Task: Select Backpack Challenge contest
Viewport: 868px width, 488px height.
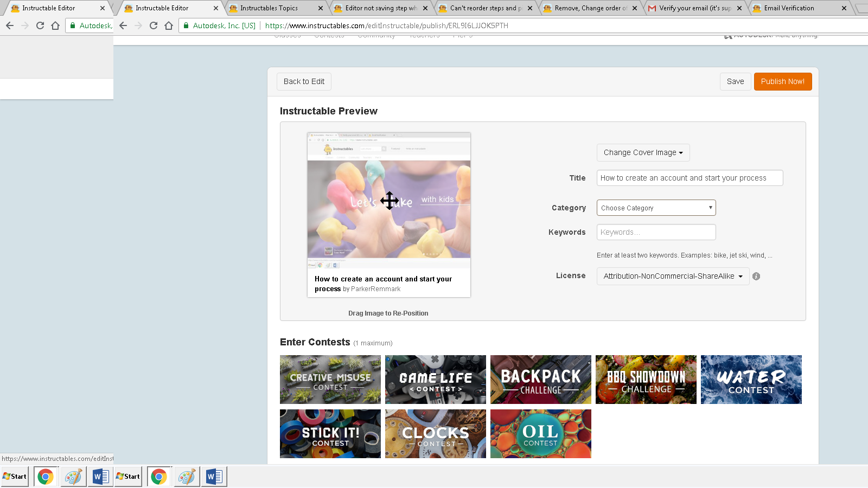Action: click(541, 380)
